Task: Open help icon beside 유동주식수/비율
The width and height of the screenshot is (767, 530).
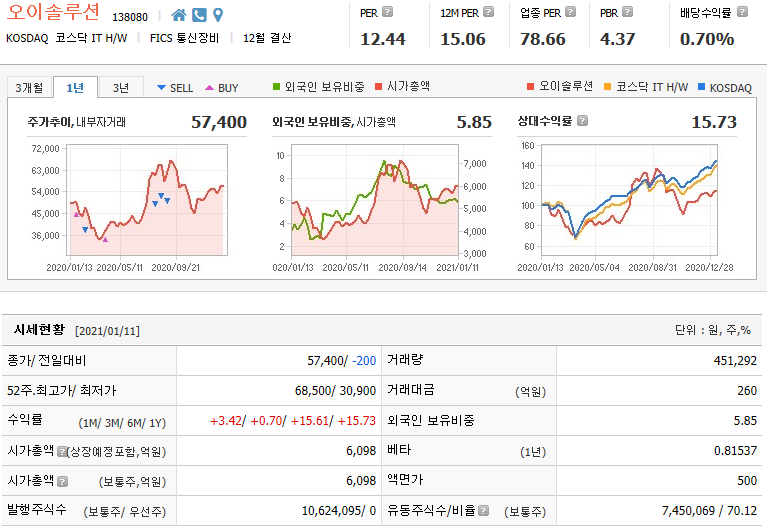Action: click(x=483, y=511)
